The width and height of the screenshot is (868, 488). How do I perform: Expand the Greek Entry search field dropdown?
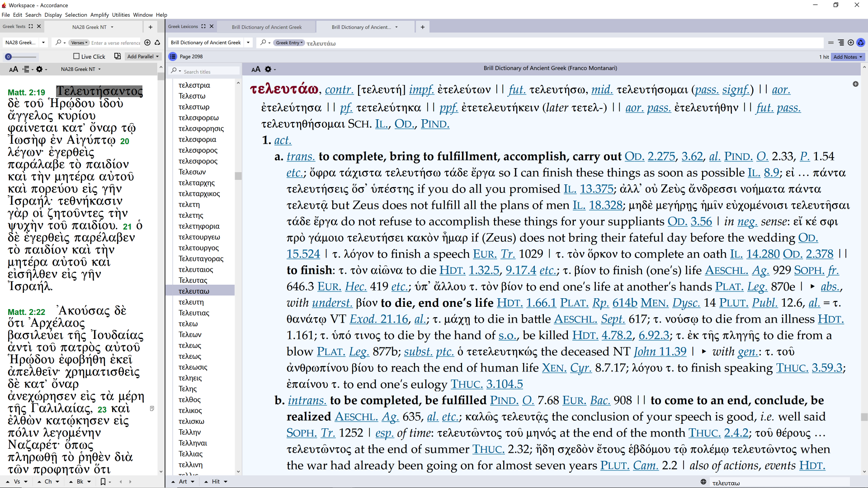tap(289, 43)
